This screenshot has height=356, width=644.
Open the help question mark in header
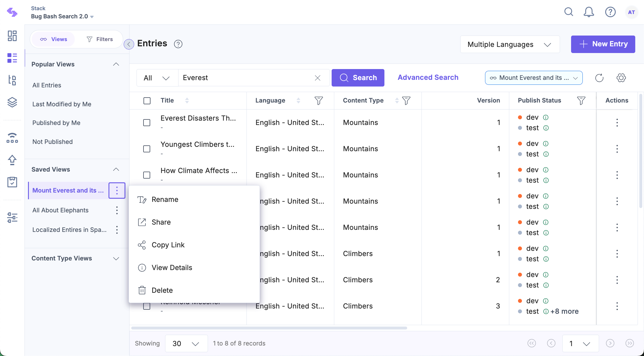point(610,12)
